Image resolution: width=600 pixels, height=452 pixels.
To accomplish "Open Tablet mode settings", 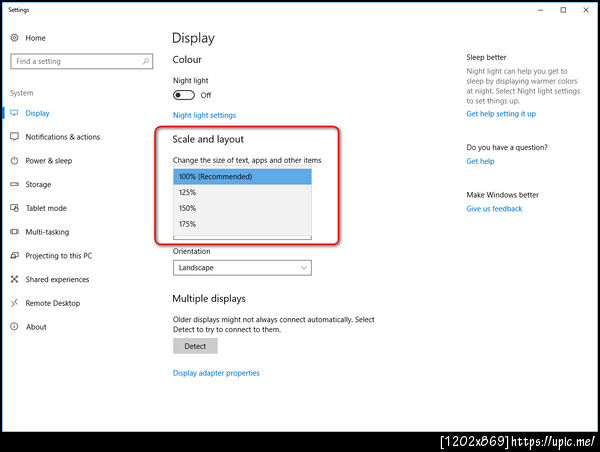I will point(46,208).
